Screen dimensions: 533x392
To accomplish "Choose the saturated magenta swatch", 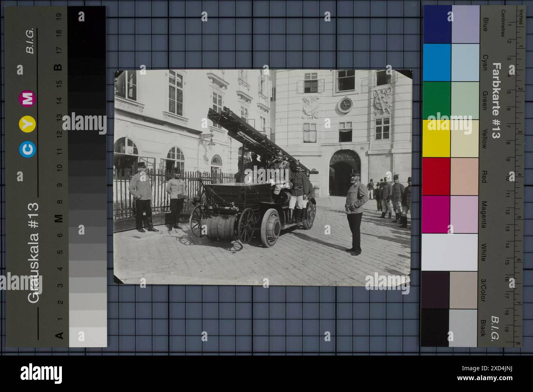I will [x=437, y=214].
